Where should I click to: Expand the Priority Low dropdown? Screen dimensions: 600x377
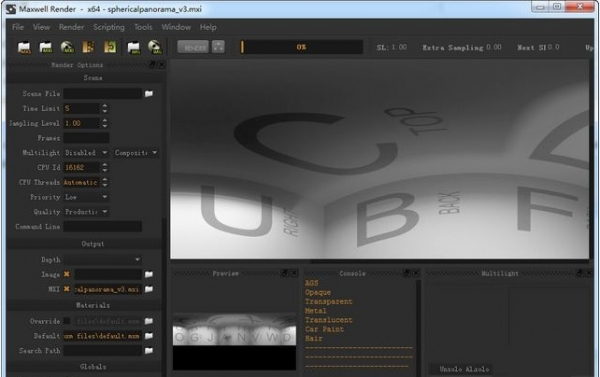pos(86,197)
